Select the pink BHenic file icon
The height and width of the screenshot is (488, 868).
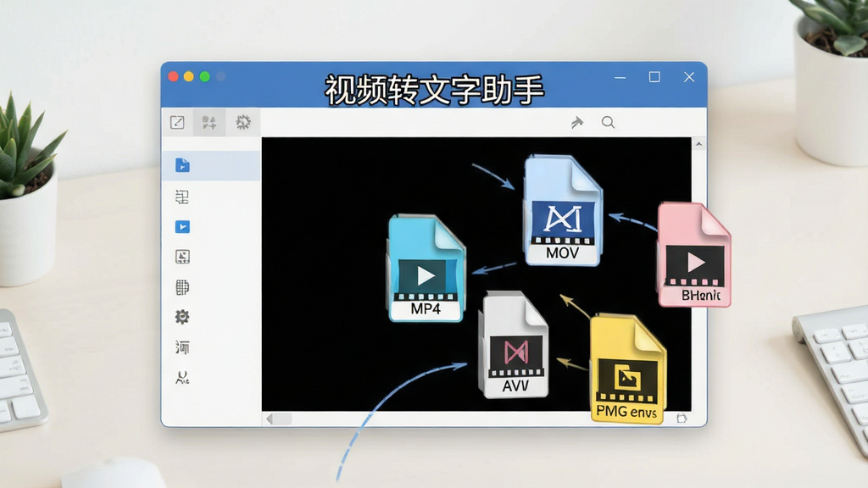point(695,254)
